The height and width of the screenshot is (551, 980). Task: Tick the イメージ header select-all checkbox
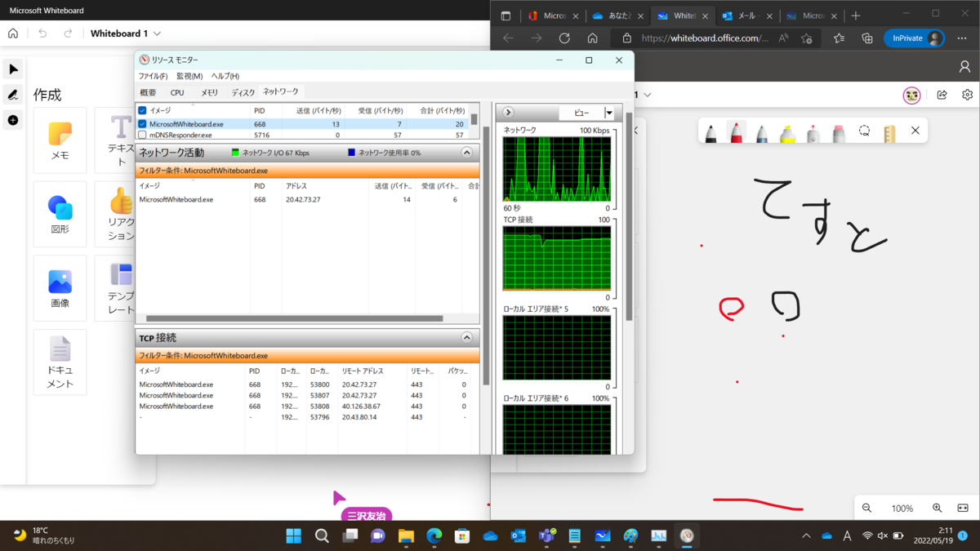point(142,110)
